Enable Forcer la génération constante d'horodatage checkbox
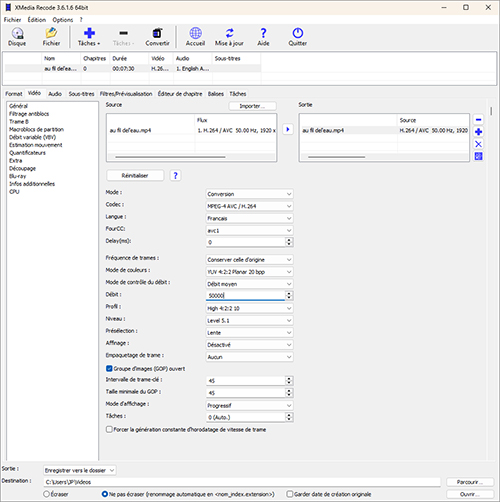Viewport: 500px width, 502px height. [109, 429]
